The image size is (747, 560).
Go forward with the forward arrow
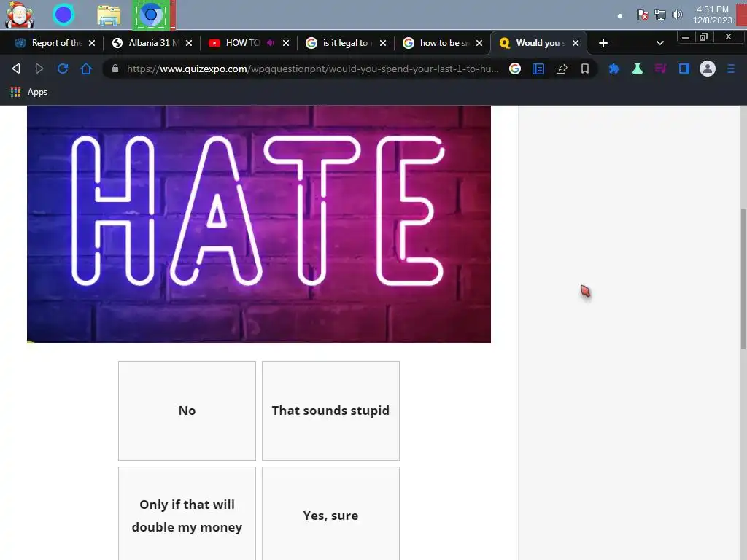(x=39, y=69)
